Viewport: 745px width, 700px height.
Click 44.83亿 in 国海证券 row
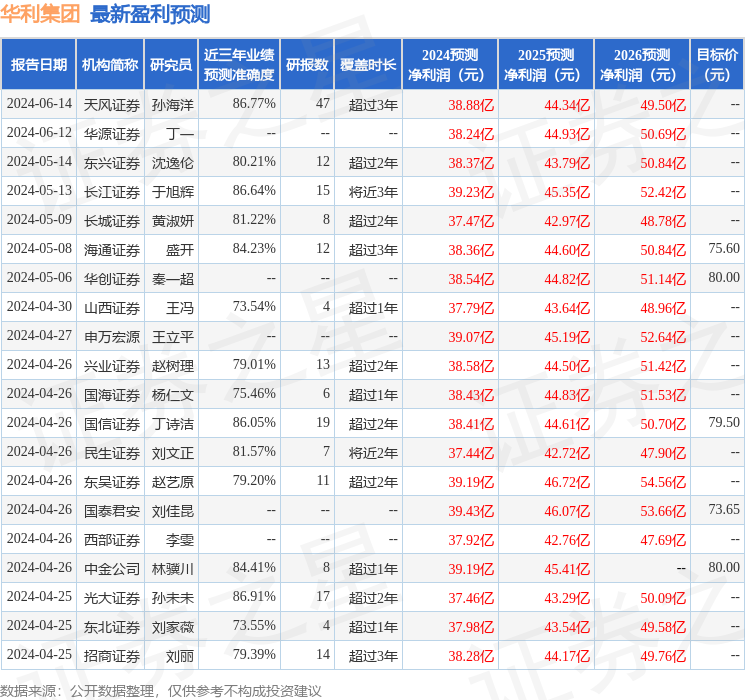coord(567,395)
